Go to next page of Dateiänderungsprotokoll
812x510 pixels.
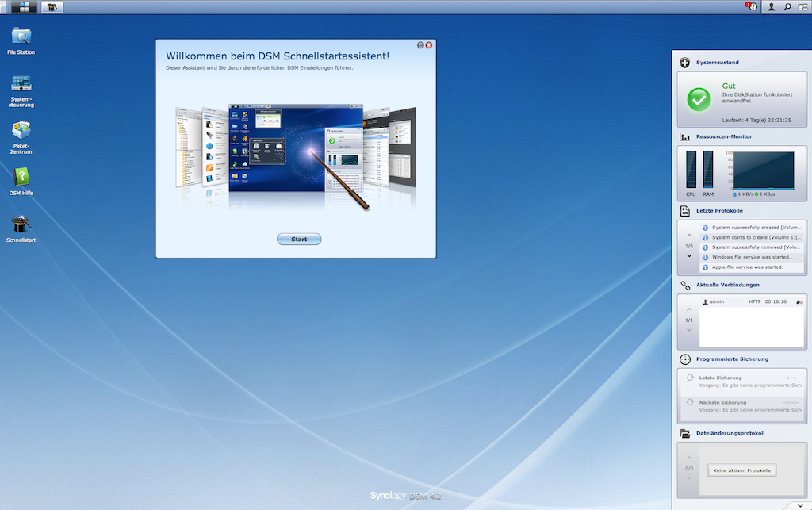pyautogui.click(x=689, y=478)
